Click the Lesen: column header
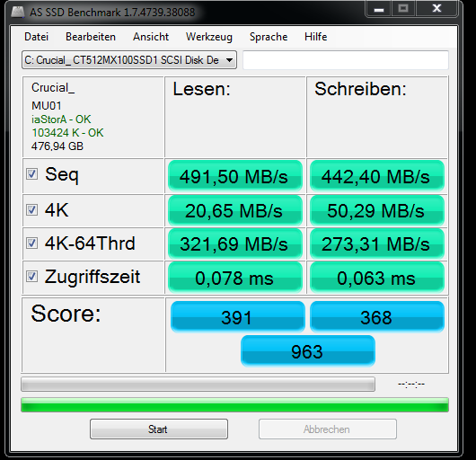This screenshot has height=460, width=476. pyautogui.click(x=201, y=89)
